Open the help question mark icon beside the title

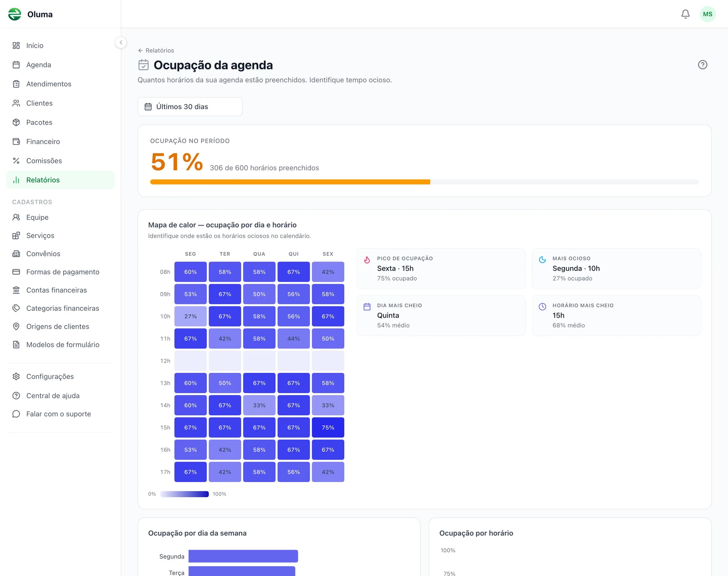click(702, 65)
